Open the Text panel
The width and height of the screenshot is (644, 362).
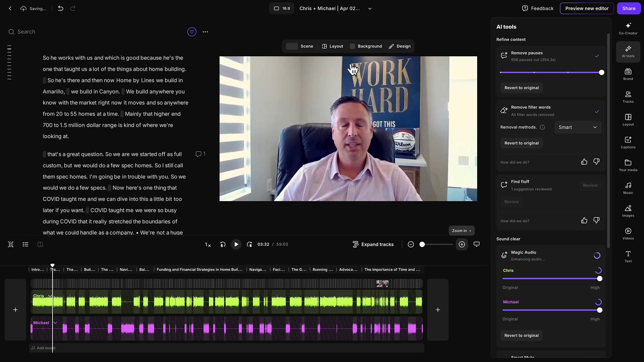628,256
